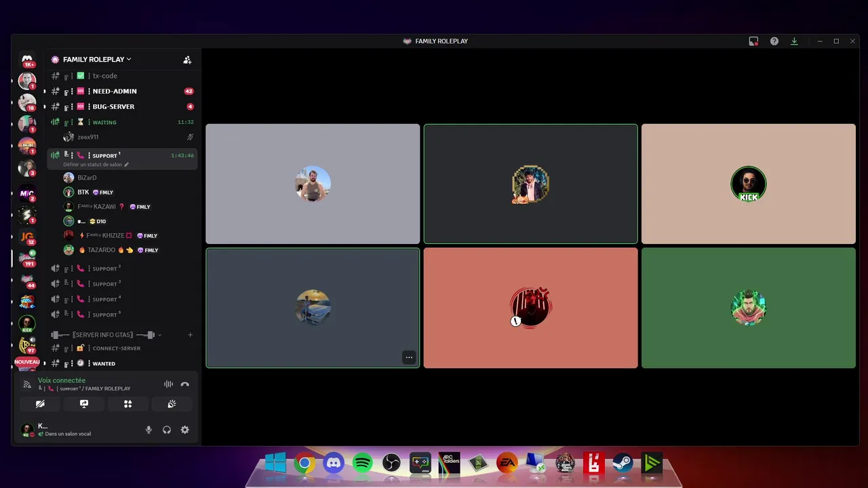Start screen share from voice panel
Image resolution: width=868 pixels, height=488 pixels.
coord(84,404)
